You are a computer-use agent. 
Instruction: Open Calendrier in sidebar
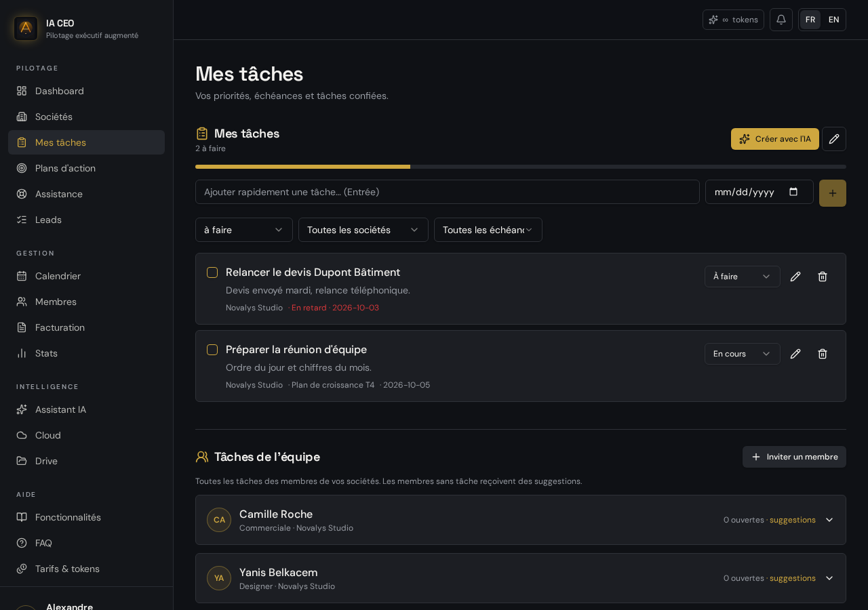click(x=86, y=276)
